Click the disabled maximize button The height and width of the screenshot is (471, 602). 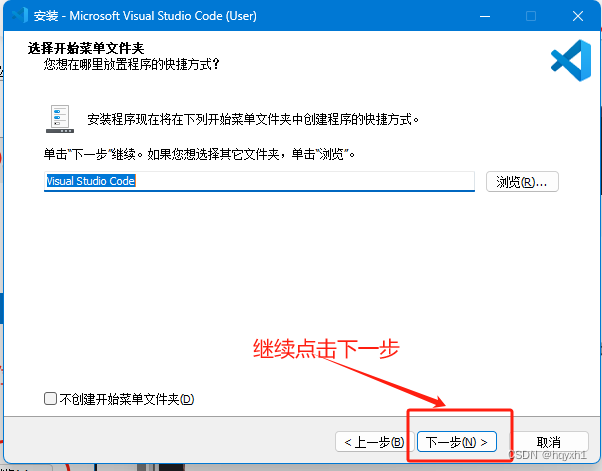point(531,16)
